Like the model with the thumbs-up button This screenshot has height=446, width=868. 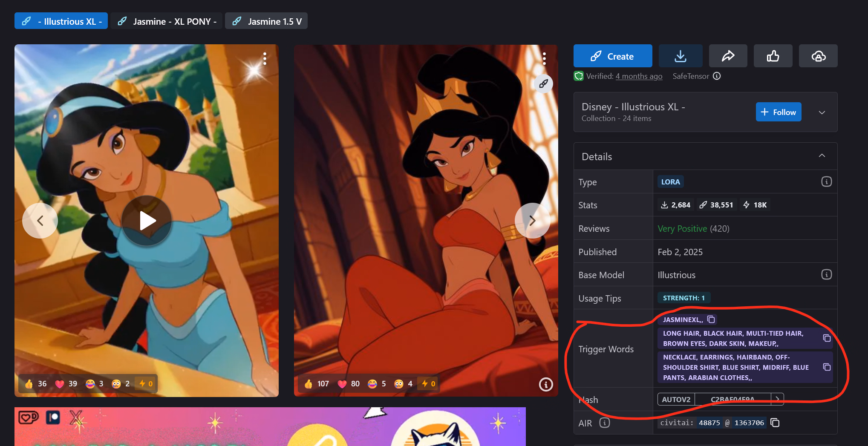pyautogui.click(x=773, y=56)
